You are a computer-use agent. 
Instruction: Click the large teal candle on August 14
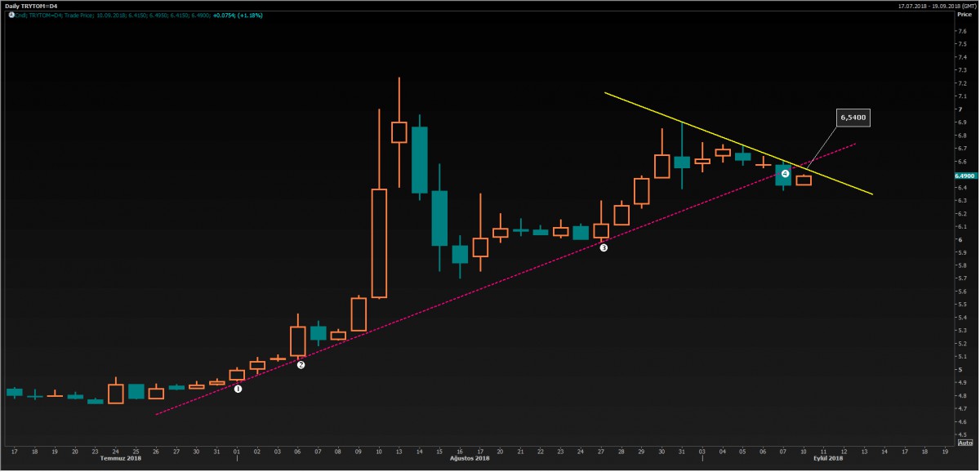tap(419, 159)
